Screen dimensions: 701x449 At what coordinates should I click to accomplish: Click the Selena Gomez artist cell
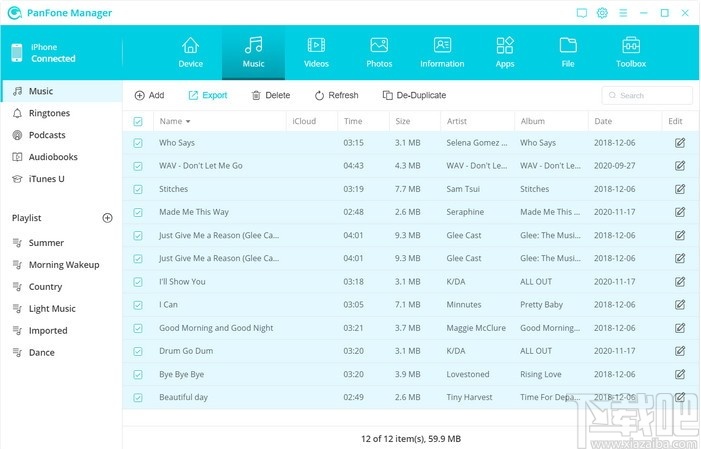pyautogui.click(x=477, y=143)
